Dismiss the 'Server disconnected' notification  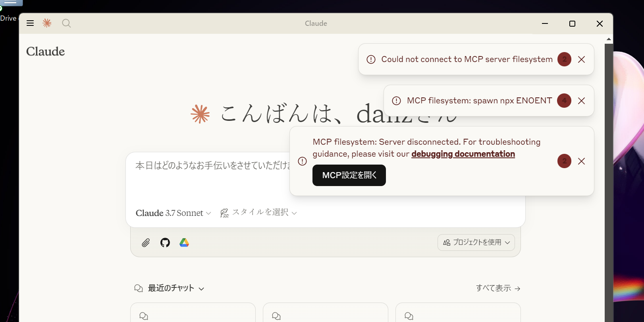581,161
